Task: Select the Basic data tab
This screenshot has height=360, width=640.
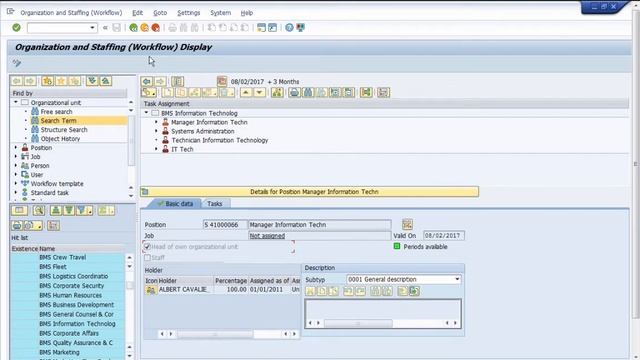Action: click(x=175, y=203)
